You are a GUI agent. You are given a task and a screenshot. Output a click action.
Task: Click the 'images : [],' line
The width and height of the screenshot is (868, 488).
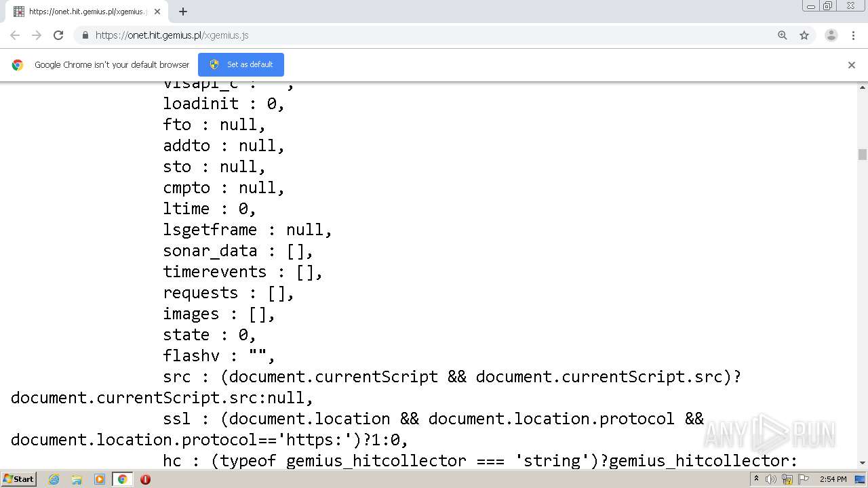coord(219,314)
